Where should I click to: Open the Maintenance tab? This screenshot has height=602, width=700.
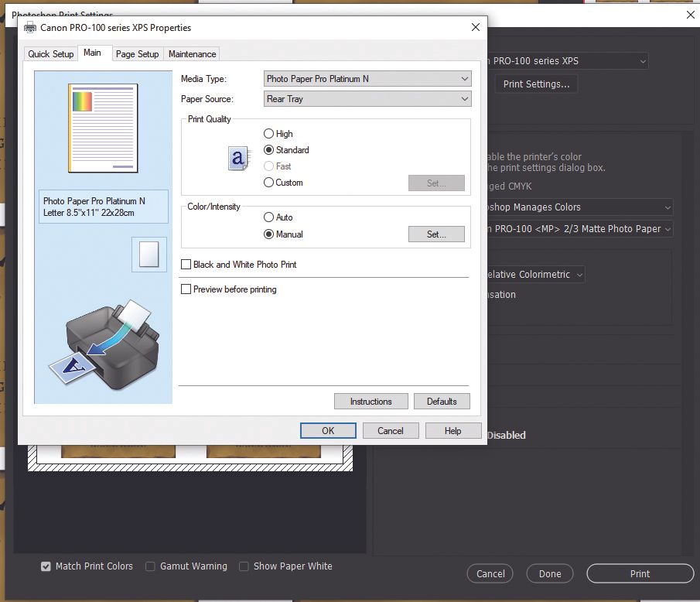pyautogui.click(x=192, y=53)
